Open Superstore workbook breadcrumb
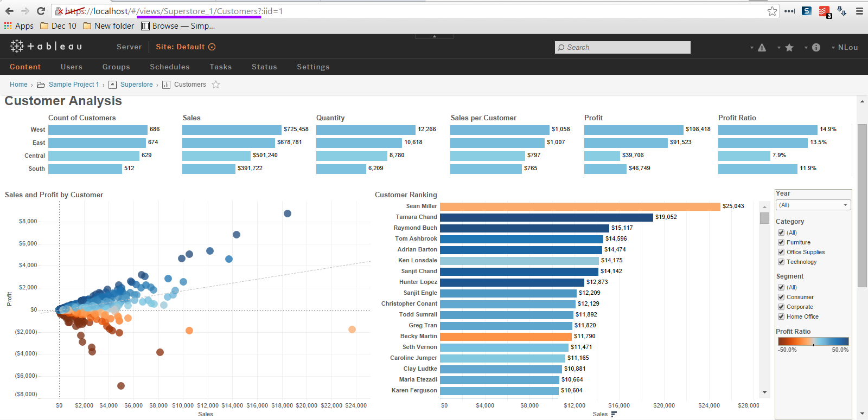Screen dimensions: 868x420 tap(137, 85)
